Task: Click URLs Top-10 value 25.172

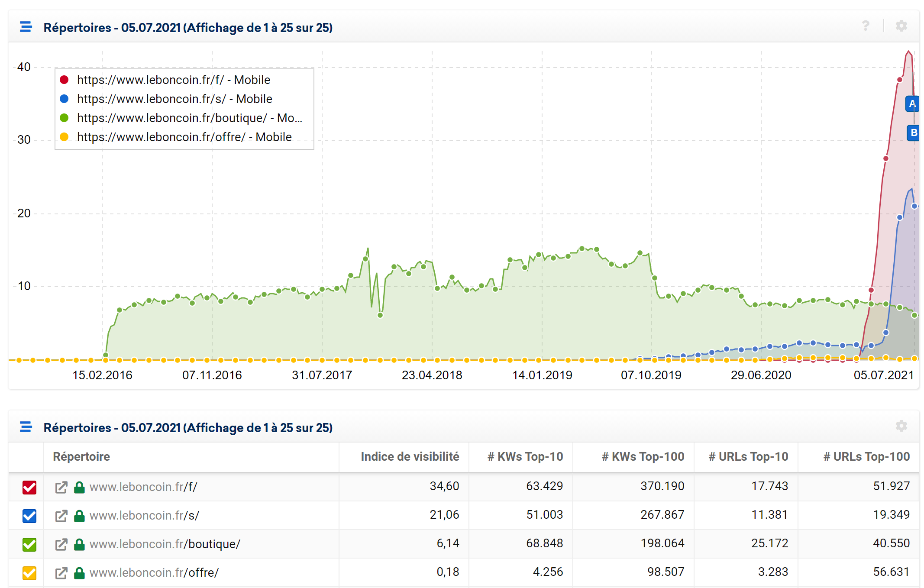Action: [x=769, y=543]
